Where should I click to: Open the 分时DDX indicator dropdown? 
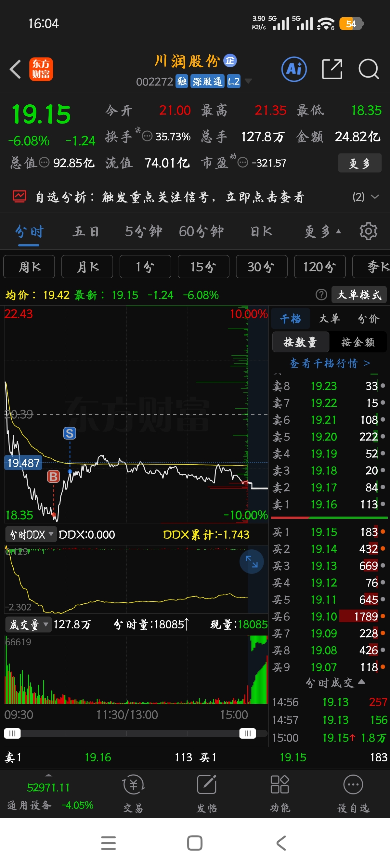(x=31, y=534)
